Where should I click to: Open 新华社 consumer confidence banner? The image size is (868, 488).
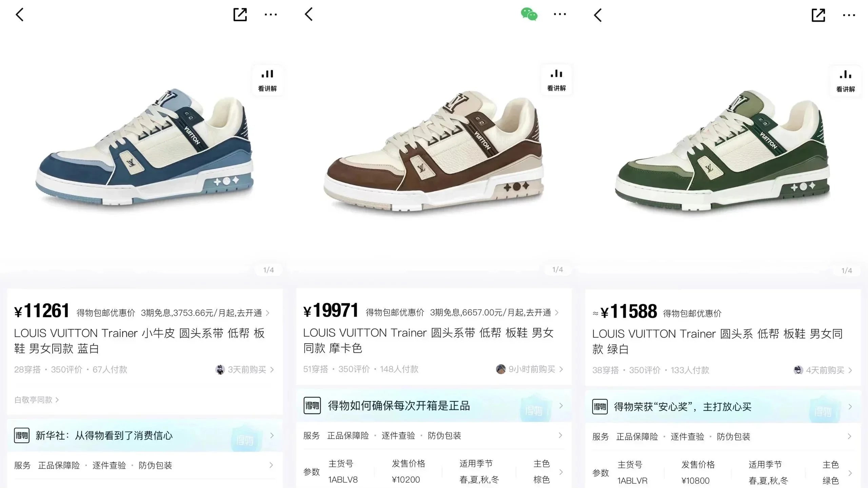point(145,435)
